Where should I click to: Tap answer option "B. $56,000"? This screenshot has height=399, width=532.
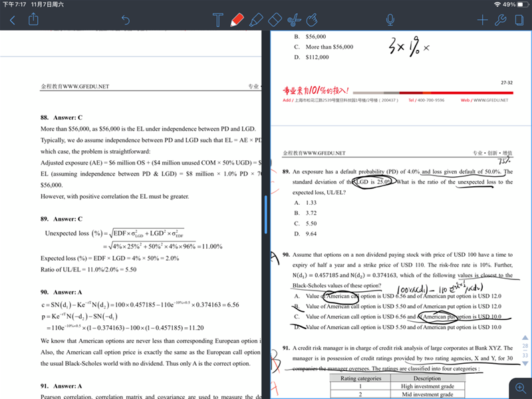click(x=310, y=37)
